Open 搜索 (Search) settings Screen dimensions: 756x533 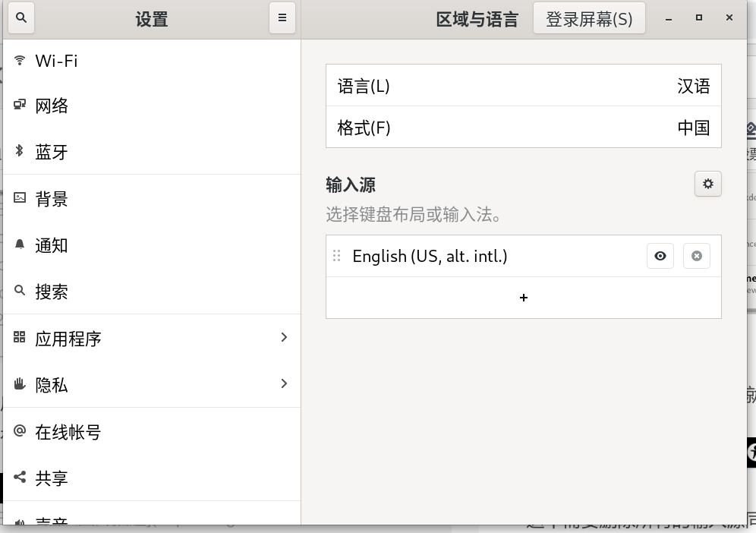(53, 291)
